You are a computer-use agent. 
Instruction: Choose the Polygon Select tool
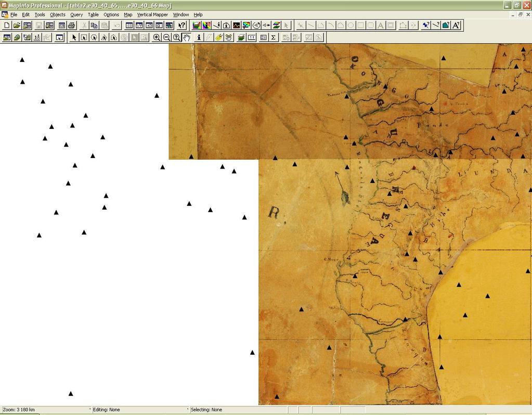coord(104,37)
